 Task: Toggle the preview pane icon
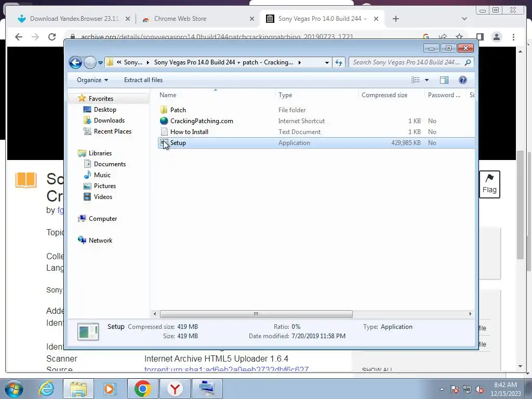[x=444, y=80]
